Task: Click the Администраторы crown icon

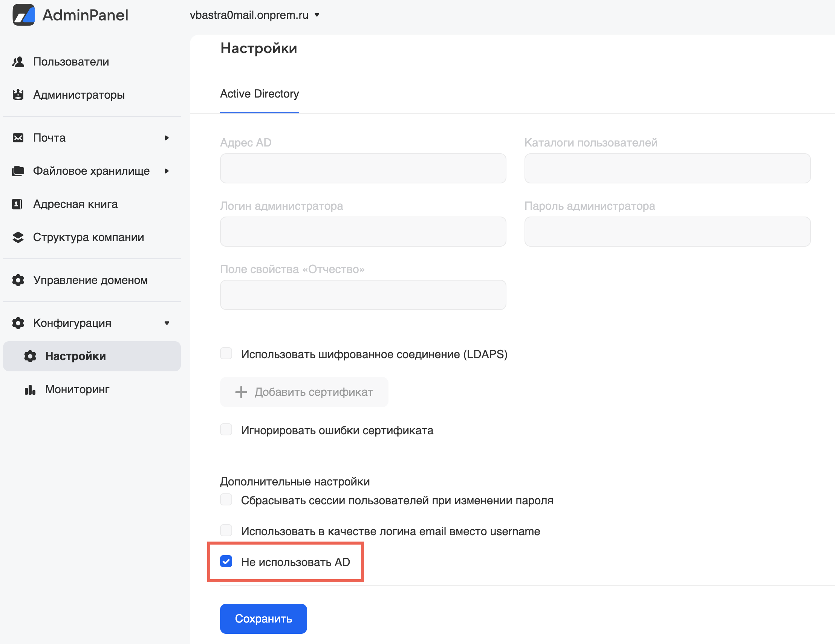Action: pos(18,95)
